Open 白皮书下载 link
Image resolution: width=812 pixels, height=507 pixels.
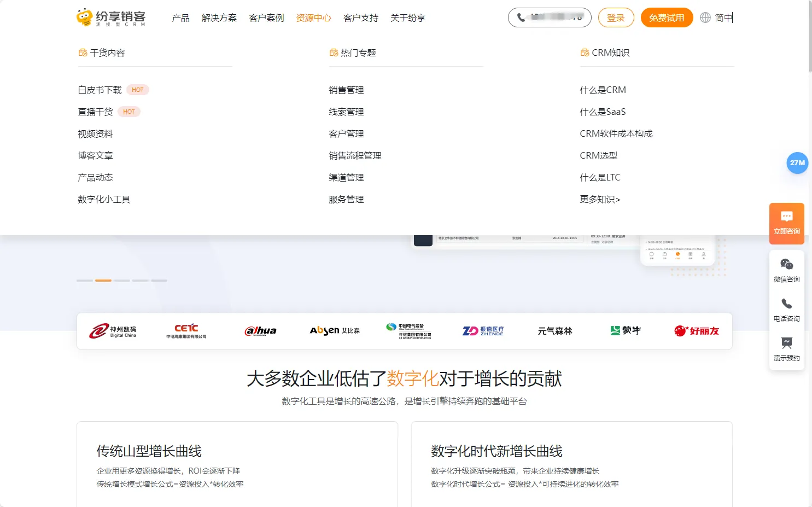coord(100,90)
